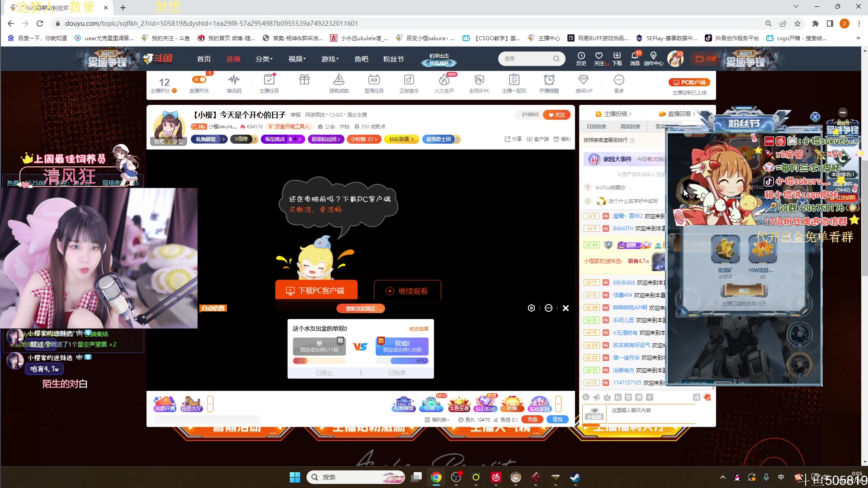Image resolution: width=868 pixels, height=488 pixels.
Task: Click the 继续观看 continue watching button
Action: tap(407, 291)
